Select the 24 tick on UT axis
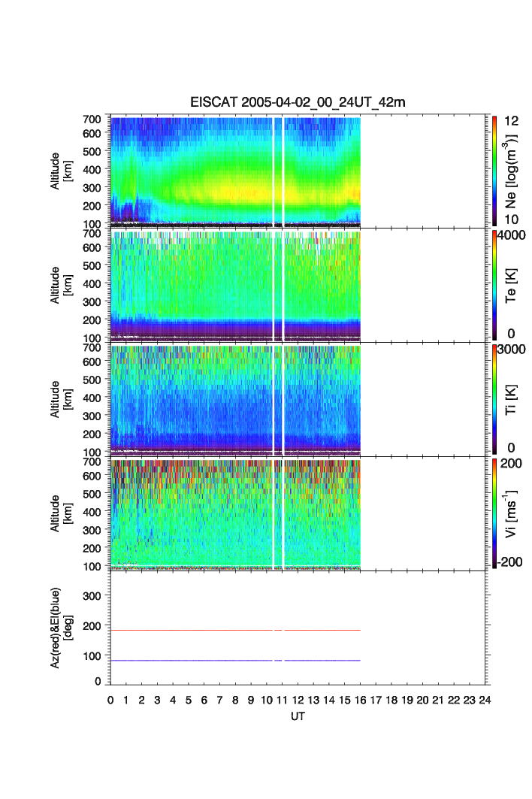The height and width of the screenshot is (799, 532). (x=485, y=700)
